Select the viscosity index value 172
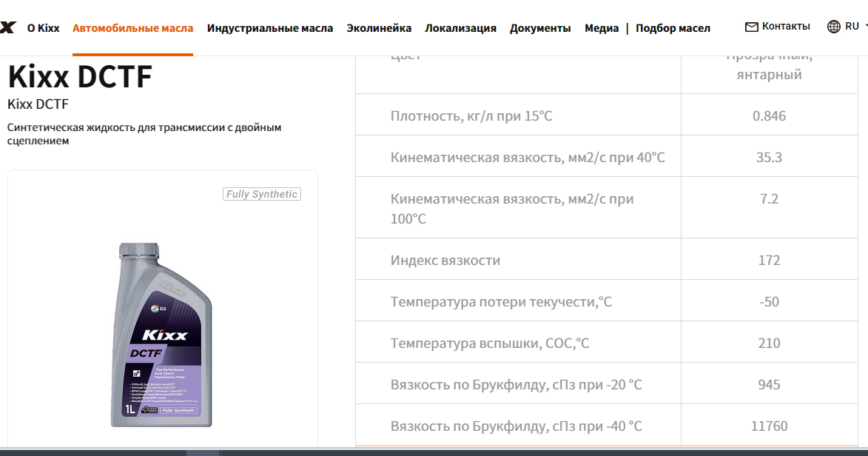 pos(769,261)
